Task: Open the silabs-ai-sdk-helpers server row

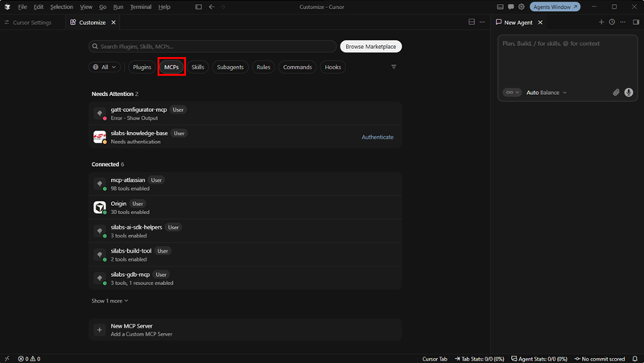Action: [245, 231]
